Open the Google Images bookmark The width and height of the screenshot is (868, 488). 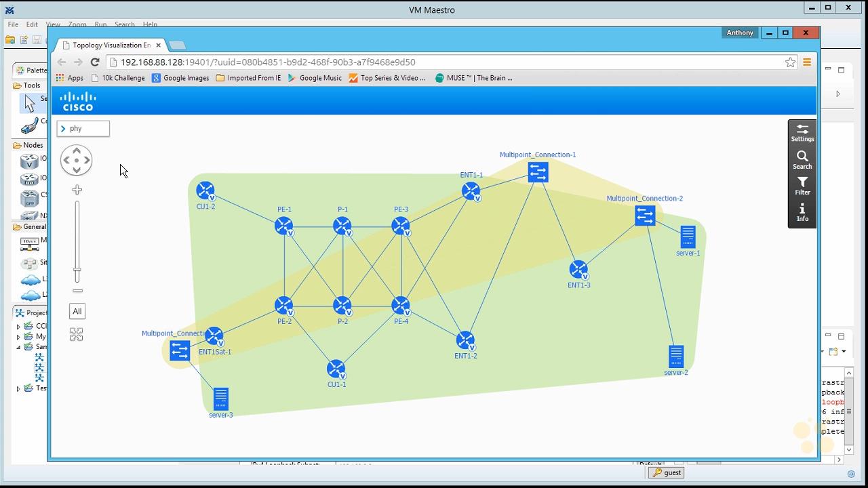coord(180,78)
